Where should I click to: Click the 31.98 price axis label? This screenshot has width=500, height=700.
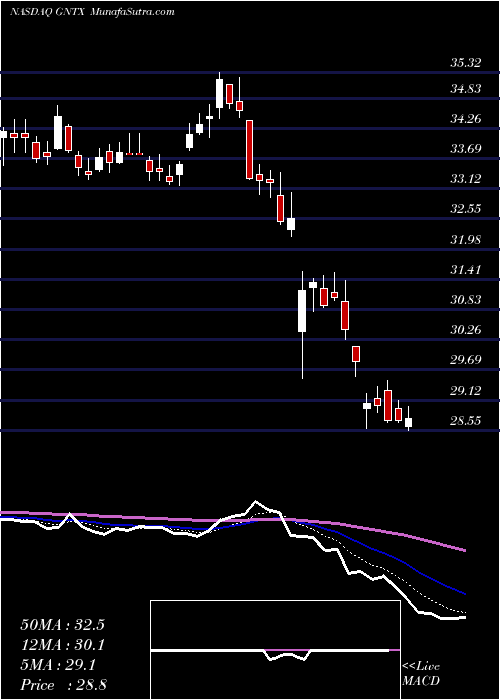pos(465,239)
